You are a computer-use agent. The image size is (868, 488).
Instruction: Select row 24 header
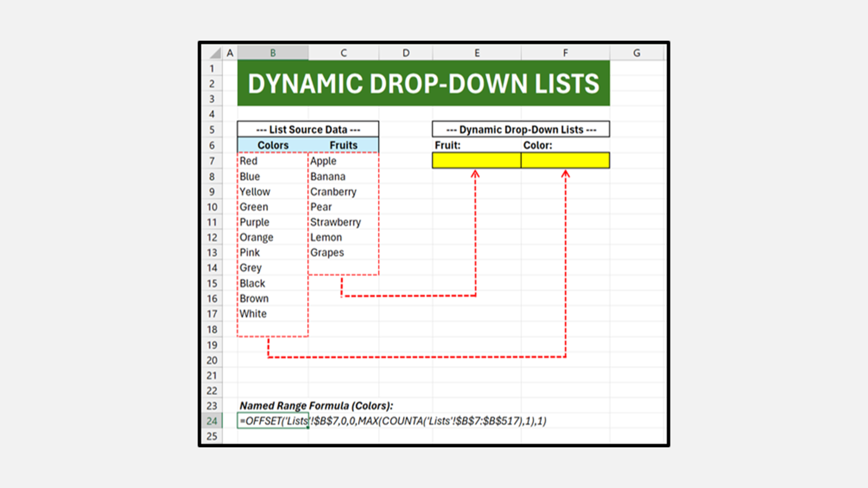point(212,420)
